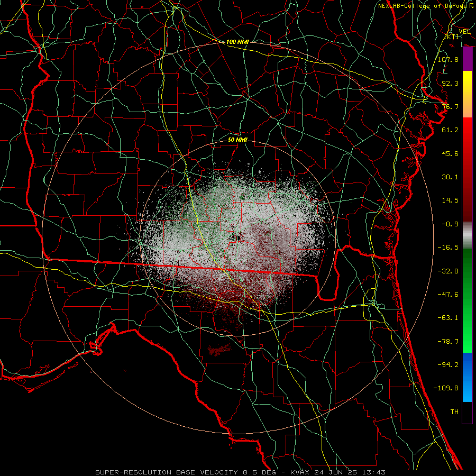
Task: Click the TH legend label
Action: coord(454,412)
